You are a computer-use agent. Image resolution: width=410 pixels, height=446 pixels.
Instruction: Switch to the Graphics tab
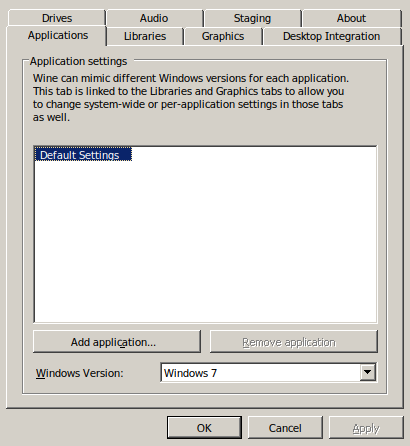[223, 36]
